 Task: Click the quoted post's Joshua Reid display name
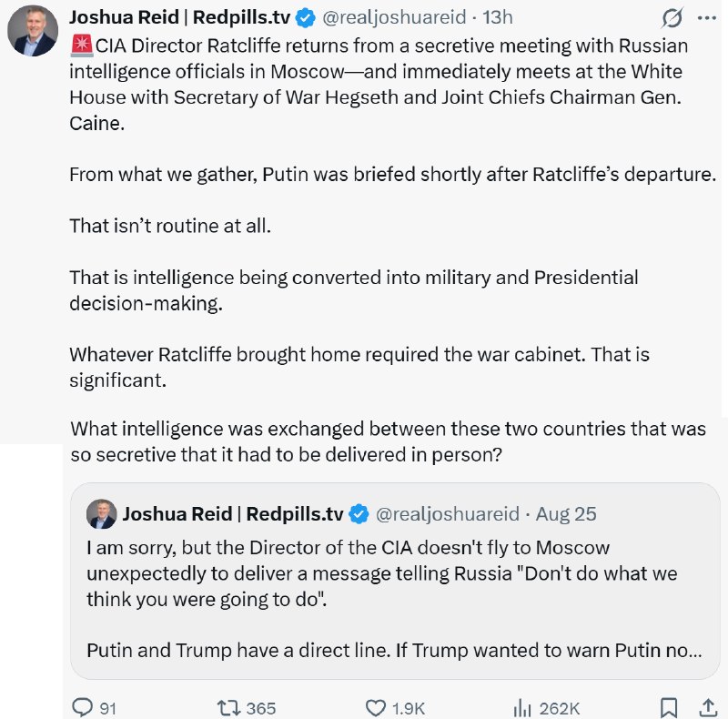(x=233, y=513)
